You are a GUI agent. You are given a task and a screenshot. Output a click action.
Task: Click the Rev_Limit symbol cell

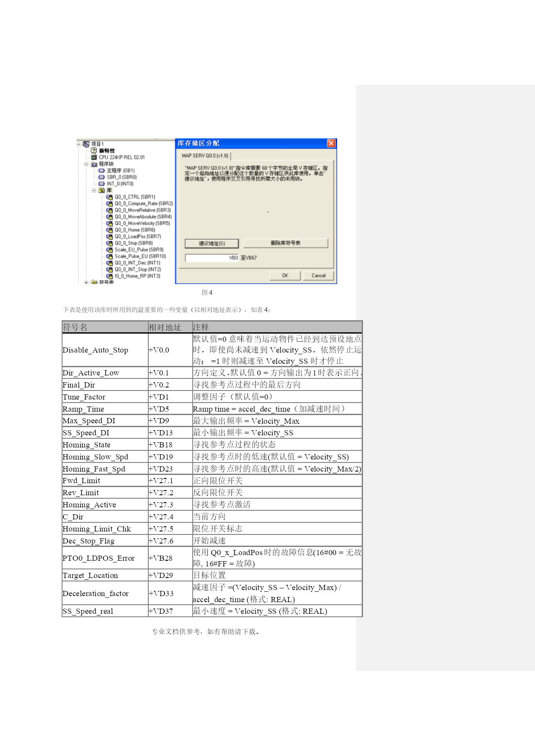click(x=105, y=493)
